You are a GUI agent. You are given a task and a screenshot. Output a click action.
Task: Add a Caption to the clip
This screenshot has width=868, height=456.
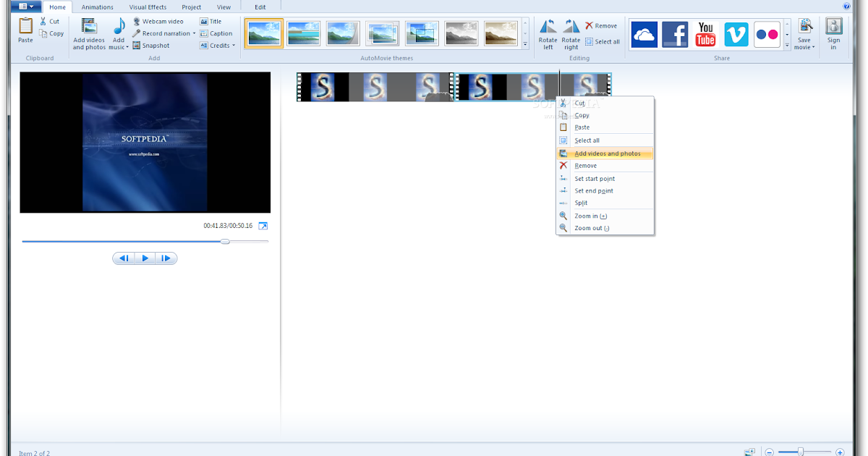pos(216,33)
